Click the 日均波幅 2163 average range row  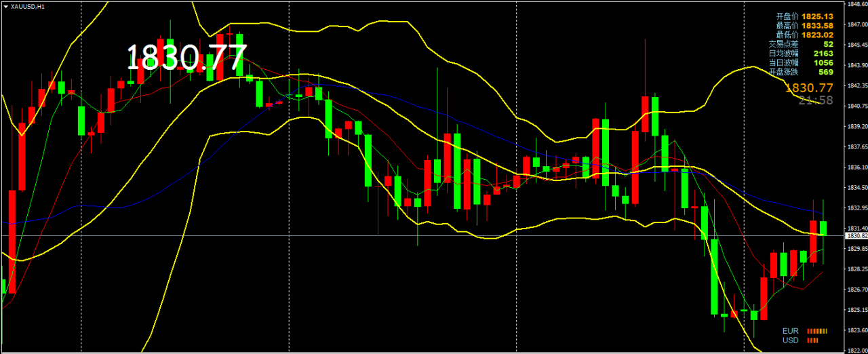tap(801, 53)
